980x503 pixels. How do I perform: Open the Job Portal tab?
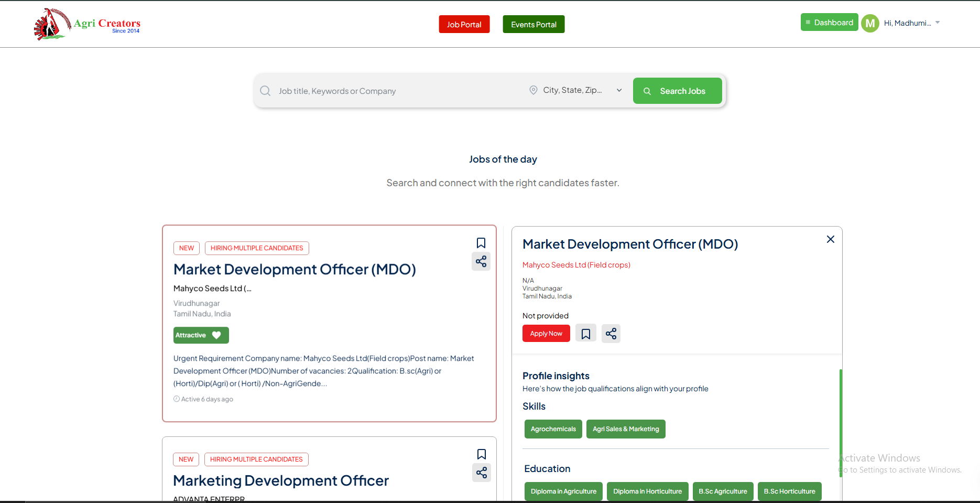tap(464, 24)
